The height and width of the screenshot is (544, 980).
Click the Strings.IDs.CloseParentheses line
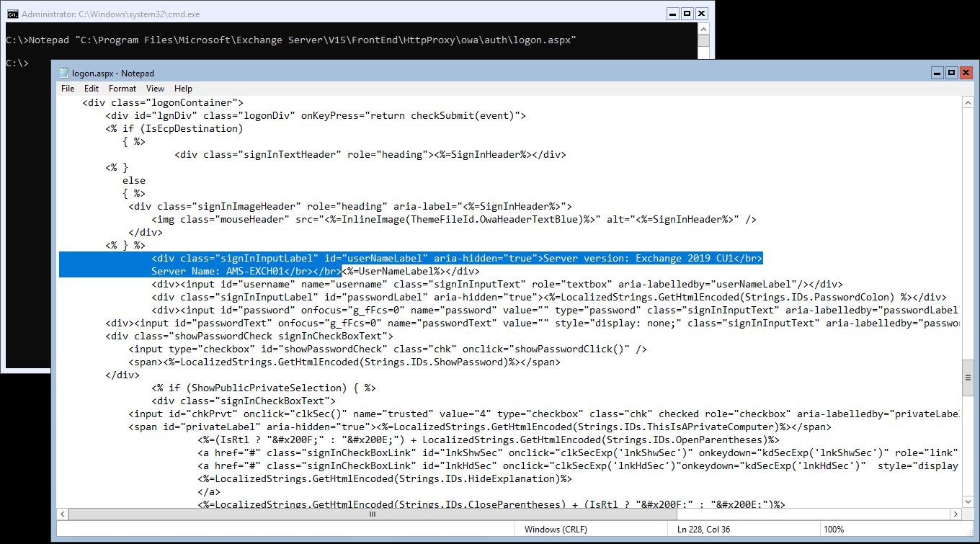point(491,504)
